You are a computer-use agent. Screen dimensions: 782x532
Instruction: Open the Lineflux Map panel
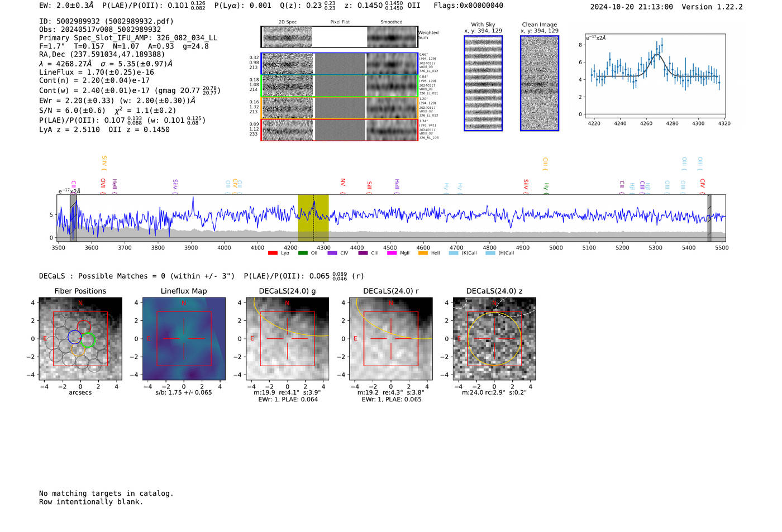[184, 339]
